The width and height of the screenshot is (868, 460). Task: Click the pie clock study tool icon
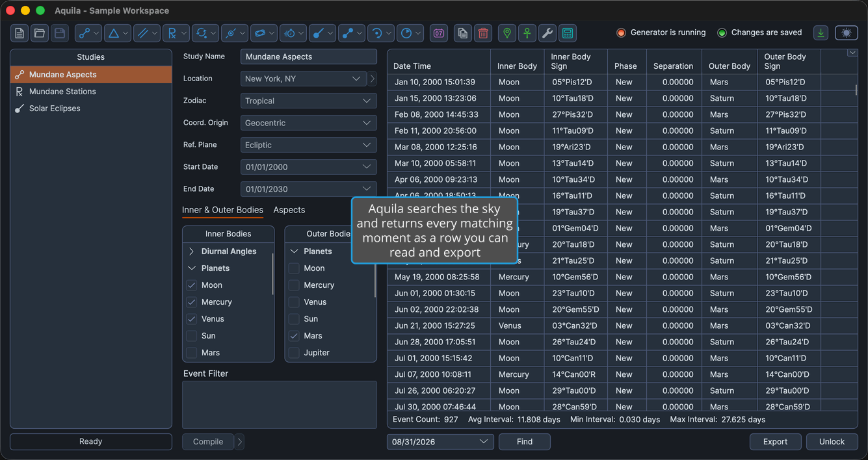coord(406,33)
